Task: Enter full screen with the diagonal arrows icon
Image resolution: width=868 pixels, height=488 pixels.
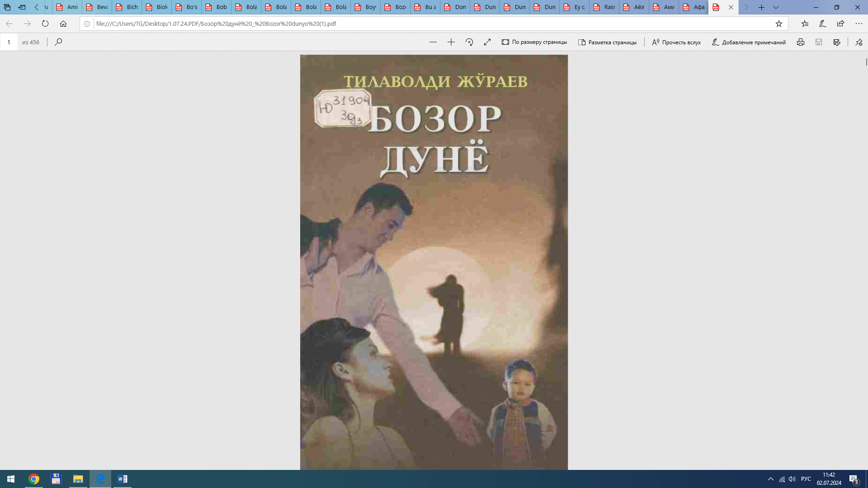Action: pyautogui.click(x=487, y=42)
